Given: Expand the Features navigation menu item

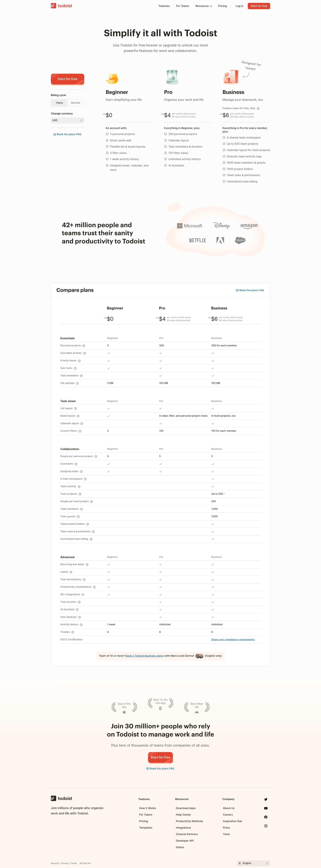Looking at the screenshot, I should (x=164, y=6).
